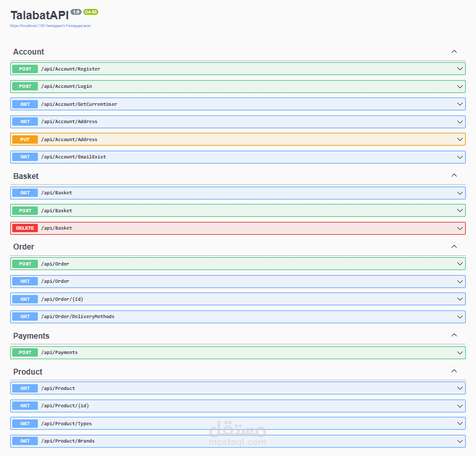Click the TalabatAPI title
The width and height of the screenshot is (476, 456).
click(40, 15)
